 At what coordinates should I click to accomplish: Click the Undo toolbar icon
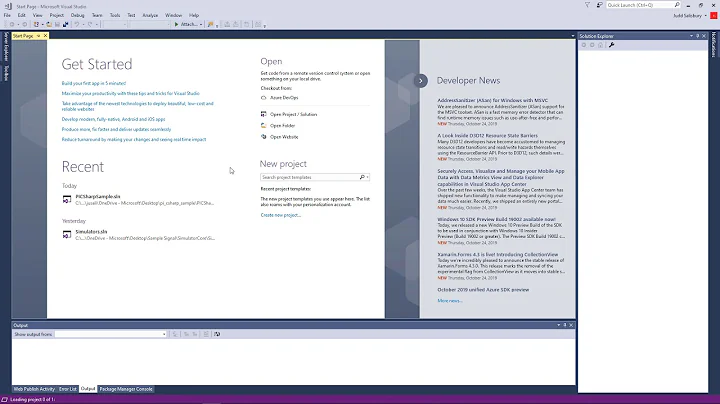pyautogui.click(x=77, y=24)
